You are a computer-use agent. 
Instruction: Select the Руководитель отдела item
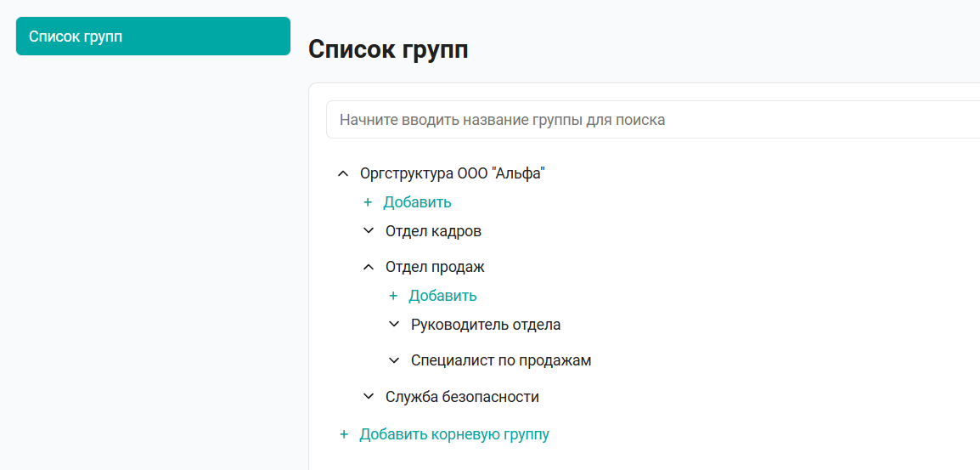tap(487, 325)
